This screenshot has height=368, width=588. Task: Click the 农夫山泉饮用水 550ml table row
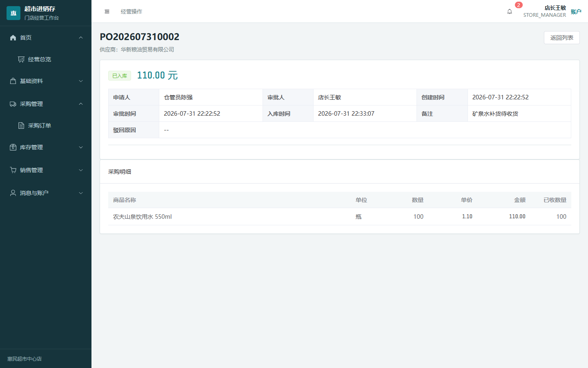tap(340, 217)
